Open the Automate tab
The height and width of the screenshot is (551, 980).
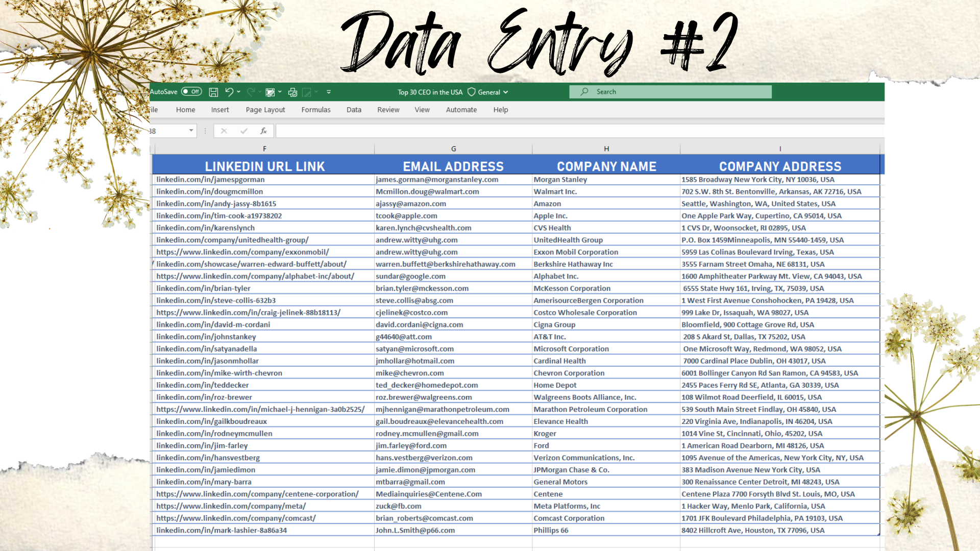click(x=461, y=110)
